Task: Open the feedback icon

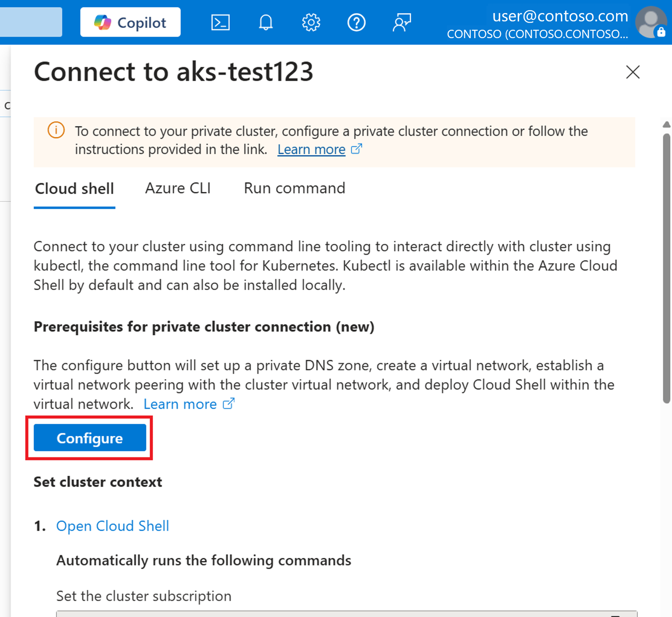Action: (402, 22)
